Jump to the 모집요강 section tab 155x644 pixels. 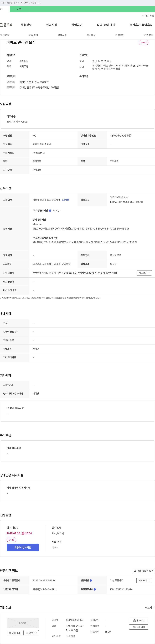(5, 35)
